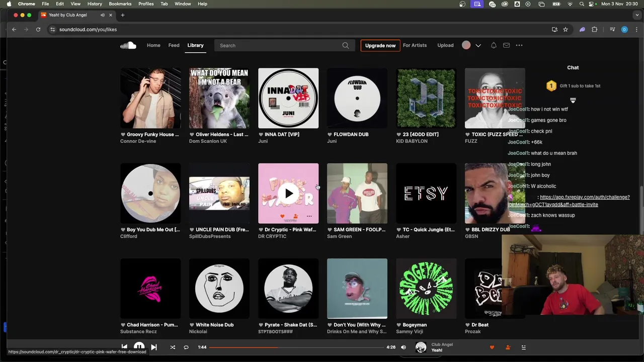Image resolution: width=644 pixels, height=362 pixels.
Task: Expand the user avatar dropdown arrow
Action: [478, 45]
